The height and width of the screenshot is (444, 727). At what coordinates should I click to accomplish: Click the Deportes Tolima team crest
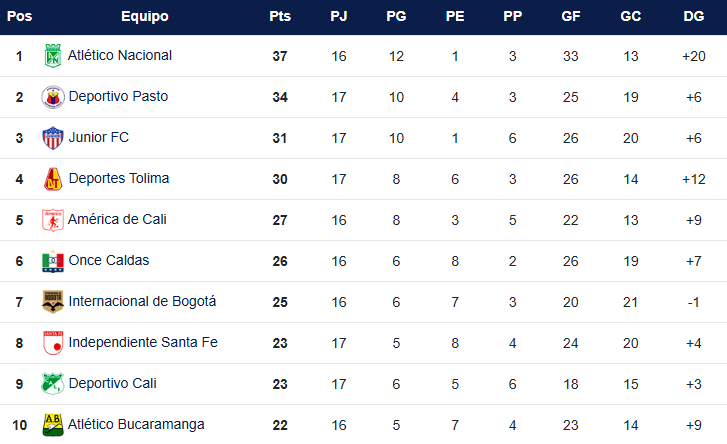[x=52, y=179]
